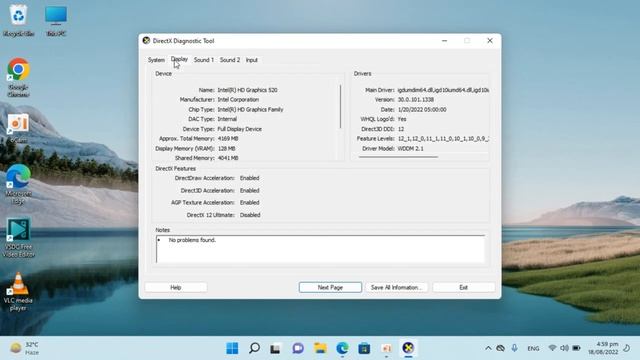
Task: Switch to the System tab
Action: (x=156, y=60)
